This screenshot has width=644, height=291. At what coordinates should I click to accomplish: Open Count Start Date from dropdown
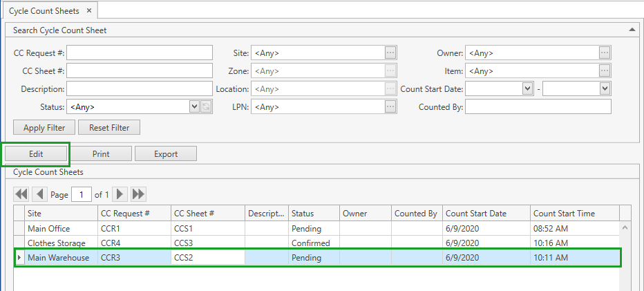point(528,88)
